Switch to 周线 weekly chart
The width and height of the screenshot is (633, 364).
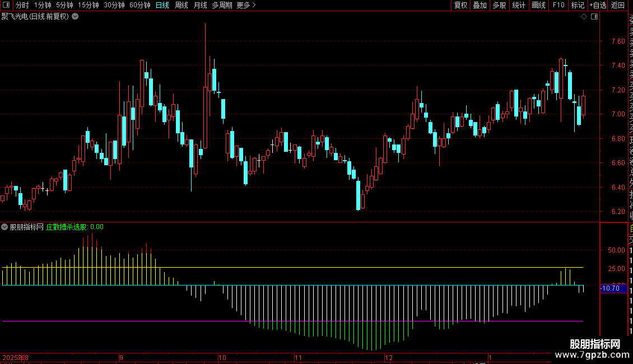[x=181, y=5]
